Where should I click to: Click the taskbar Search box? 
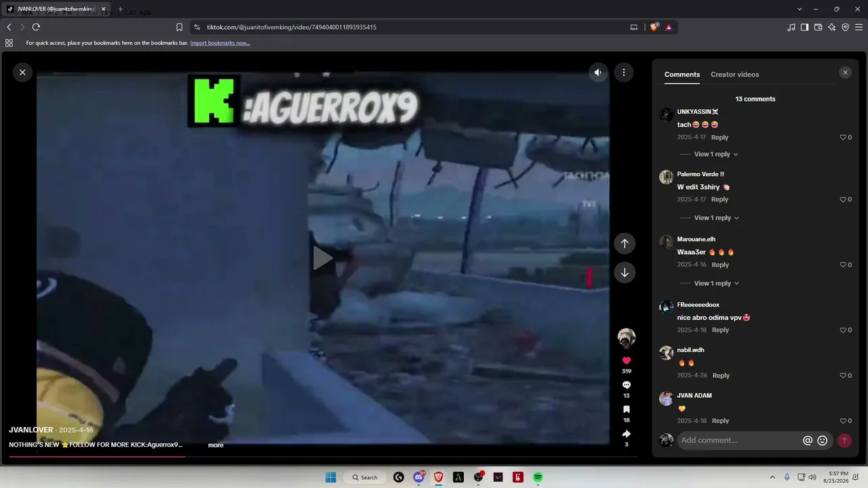pyautogui.click(x=365, y=477)
